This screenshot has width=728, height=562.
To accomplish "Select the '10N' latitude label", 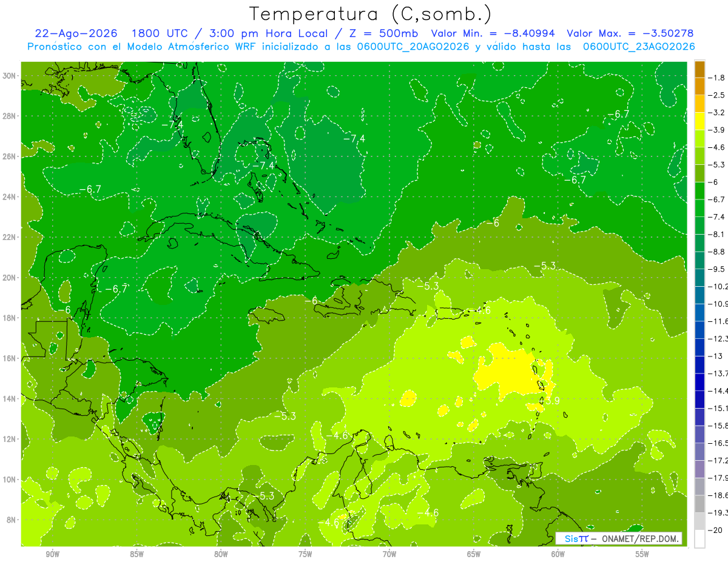I will pyautogui.click(x=10, y=480).
